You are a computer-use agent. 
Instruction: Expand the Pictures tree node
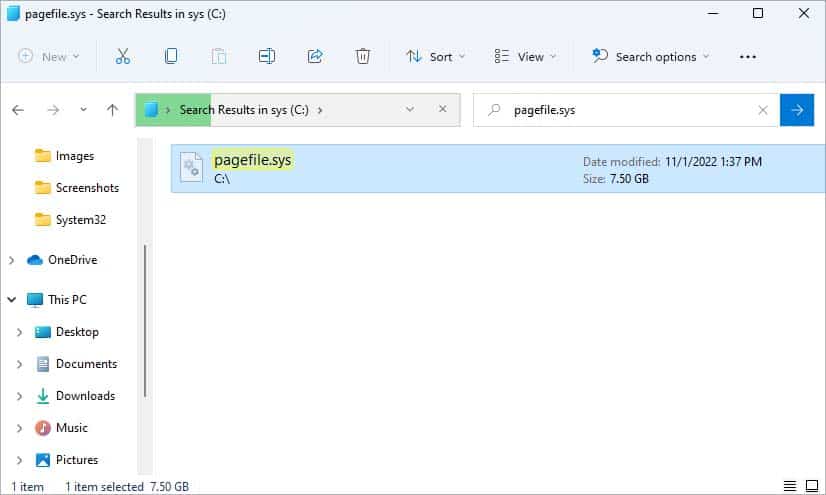pos(19,460)
